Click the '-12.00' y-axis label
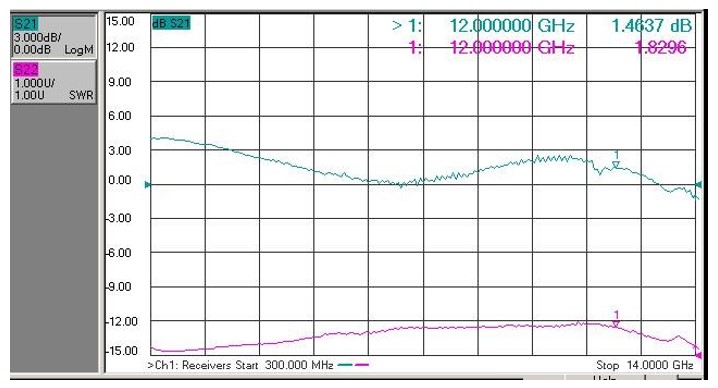 coord(121,322)
